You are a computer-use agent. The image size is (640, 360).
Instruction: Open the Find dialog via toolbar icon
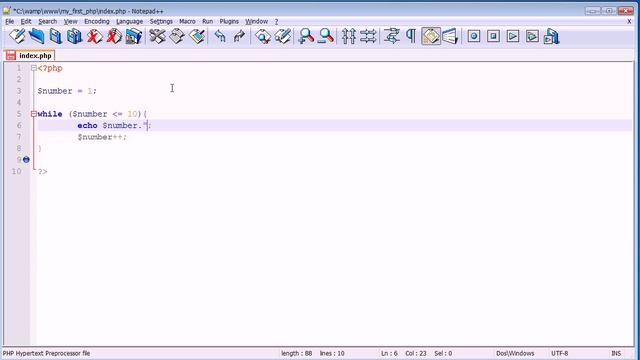263,36
